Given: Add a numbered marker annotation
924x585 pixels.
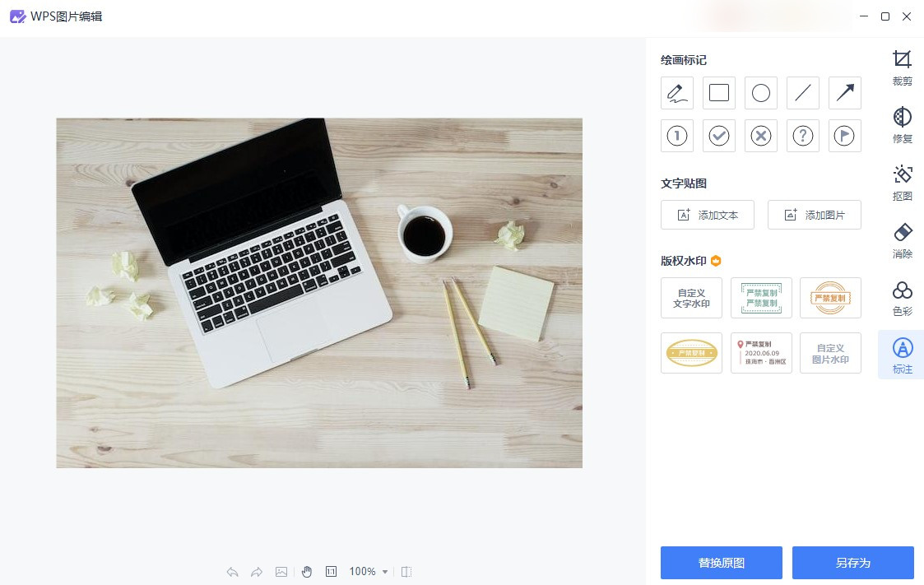Looking at the screenshot, I should (676, 136).
